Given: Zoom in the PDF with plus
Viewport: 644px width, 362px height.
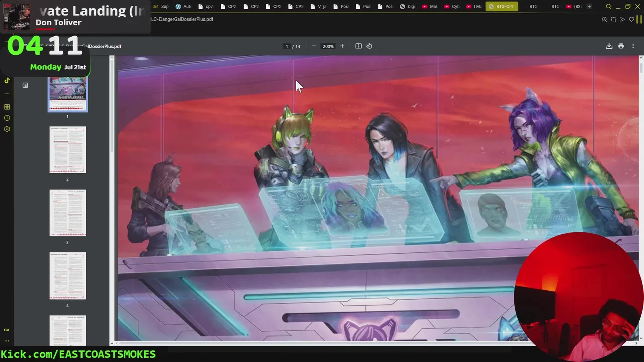Looking at the screenshot, I should pos(342,46).
